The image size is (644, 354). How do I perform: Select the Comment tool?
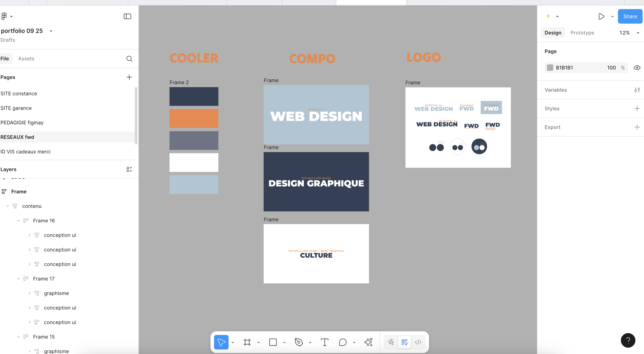(342, 342)
